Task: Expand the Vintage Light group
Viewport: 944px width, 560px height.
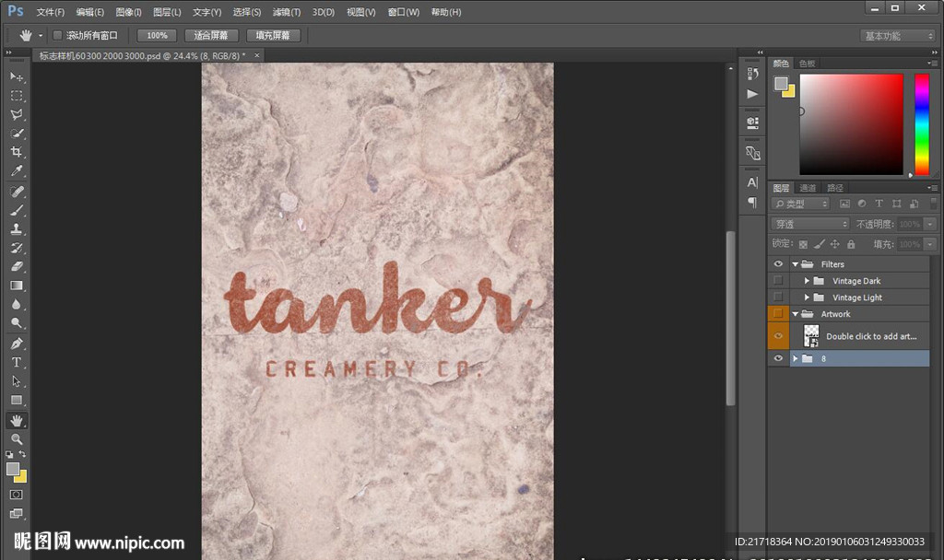Action: click(x=807, y=297)
